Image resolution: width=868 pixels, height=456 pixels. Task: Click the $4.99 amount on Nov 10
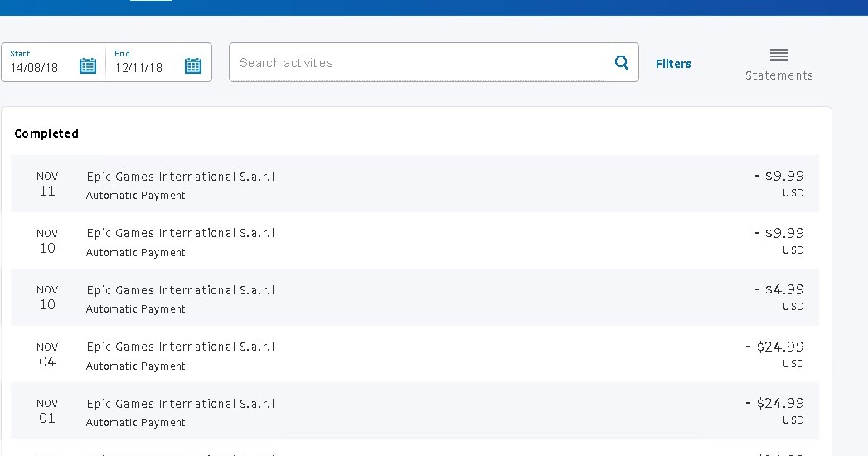778,289
